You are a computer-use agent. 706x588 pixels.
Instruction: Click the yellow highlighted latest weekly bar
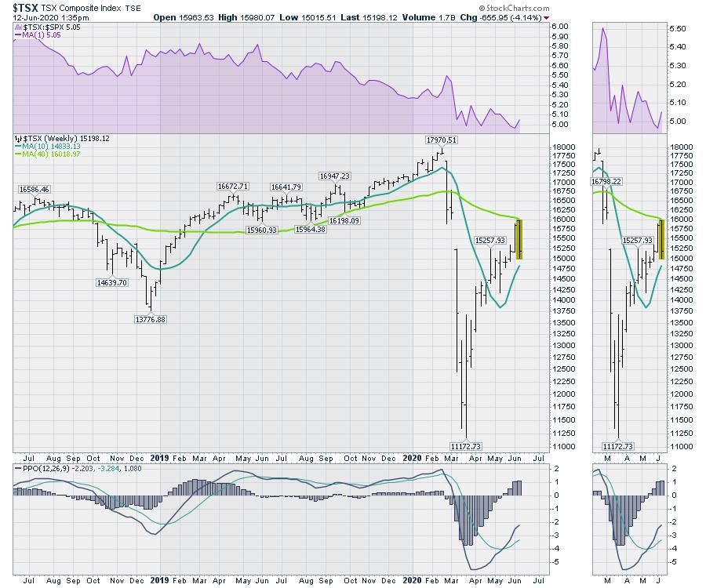(519, 239)
